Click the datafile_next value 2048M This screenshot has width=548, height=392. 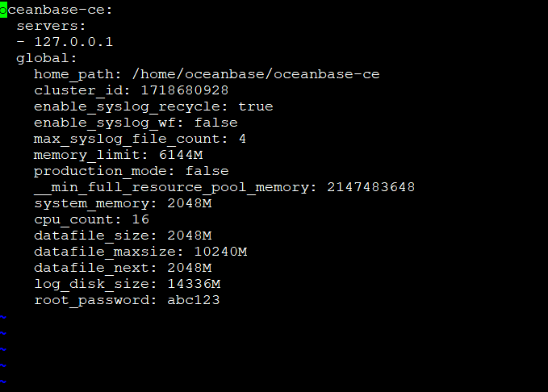click(x=190, y=268)
